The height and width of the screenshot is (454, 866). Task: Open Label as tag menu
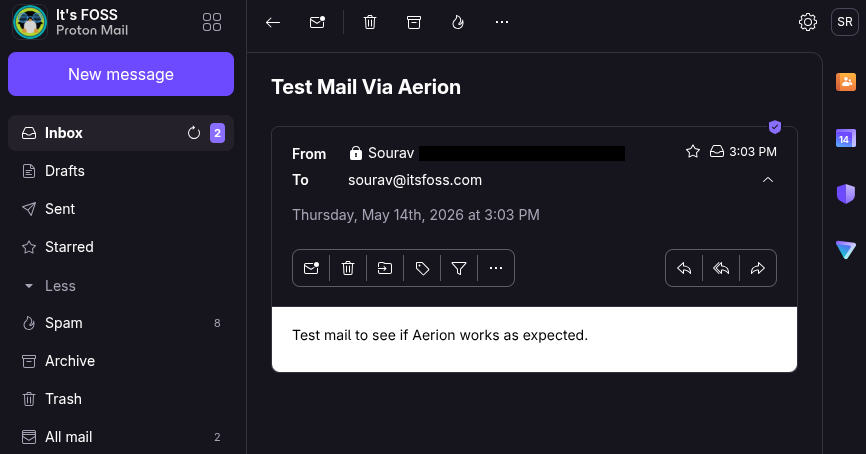422,268
